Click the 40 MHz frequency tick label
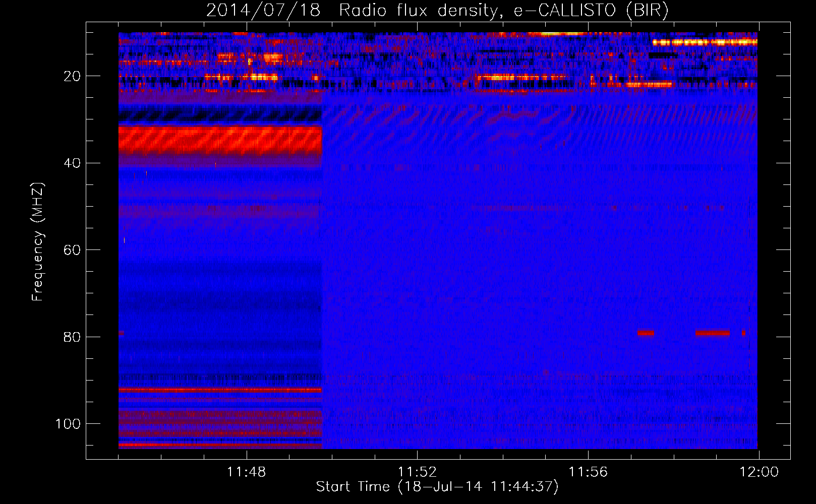This screenshot has width=816, height=504. [x=72, y=163]
